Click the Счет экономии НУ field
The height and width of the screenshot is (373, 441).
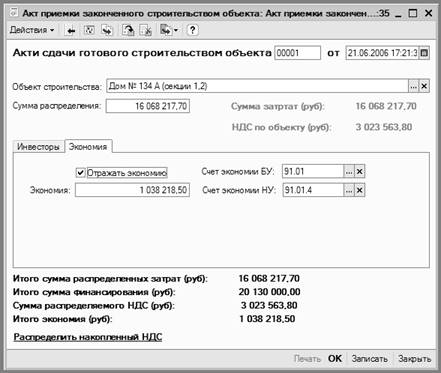[x=313, y=190]
